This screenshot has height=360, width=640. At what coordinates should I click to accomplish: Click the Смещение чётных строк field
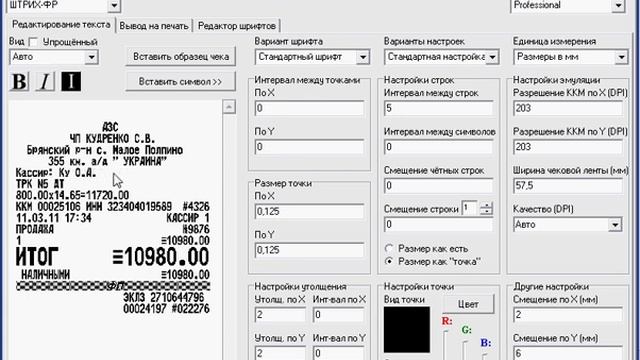click(438, 186)
